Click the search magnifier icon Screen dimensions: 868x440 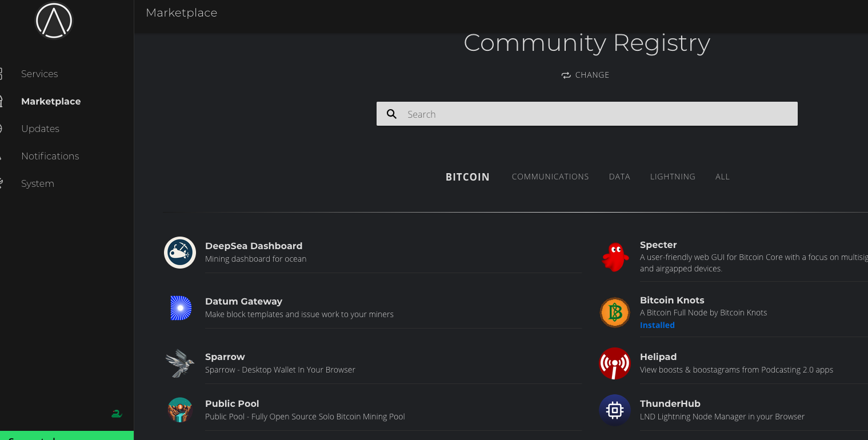pos(391,114)
